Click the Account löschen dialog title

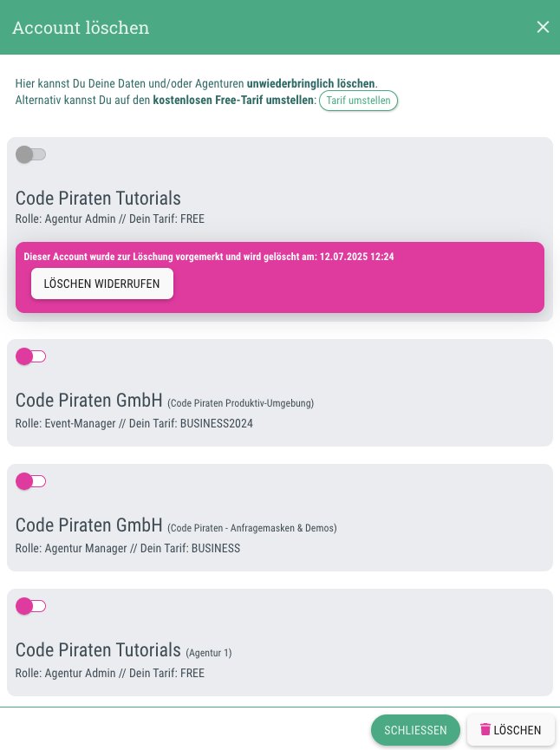(81, 28)
